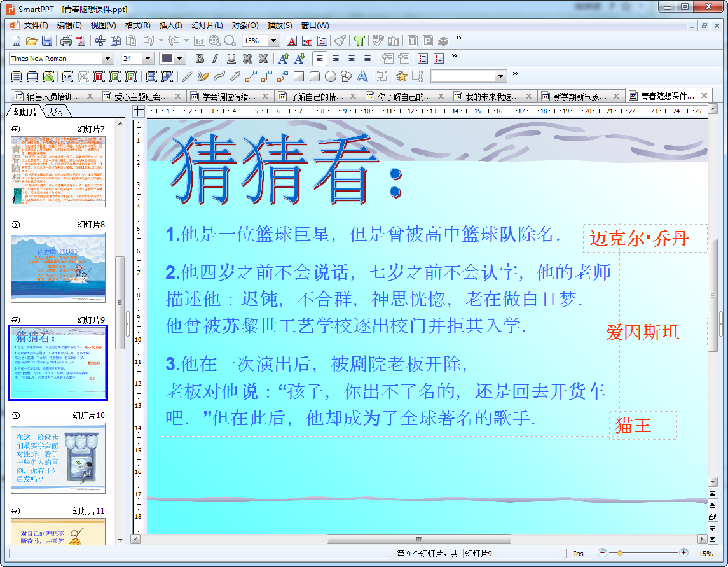728x567 pixels.
Task: Enable center text alignment
Action: coord(352,59)
